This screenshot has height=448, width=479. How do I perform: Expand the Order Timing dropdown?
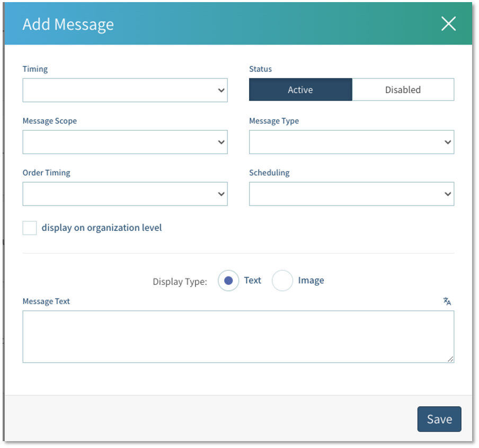click(125, 194)
